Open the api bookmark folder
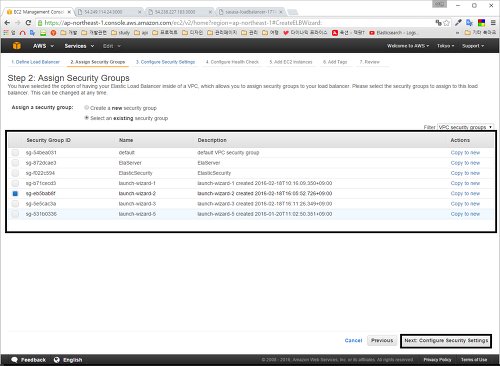The width and height of the screenshot is (500, 366). (x=141, y=33)
